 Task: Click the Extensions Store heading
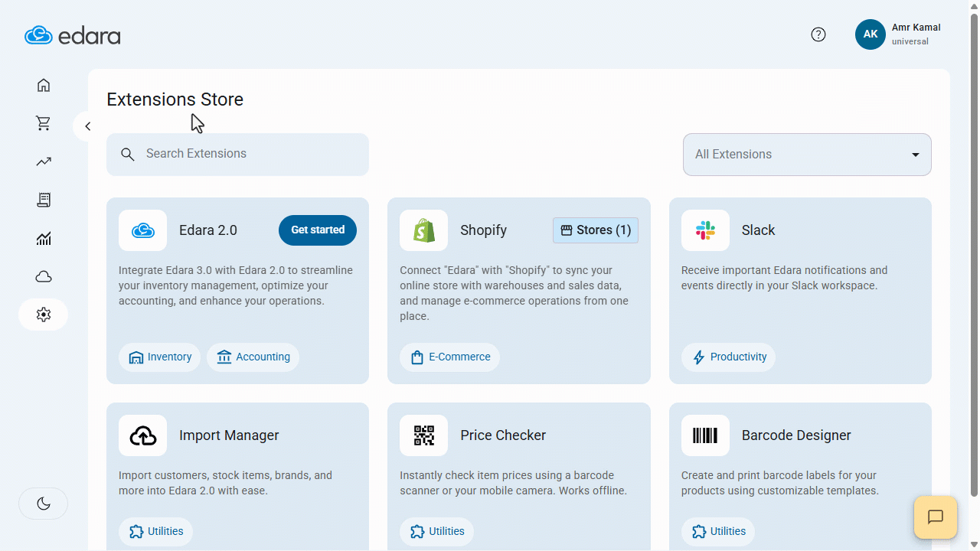(175, 99)
